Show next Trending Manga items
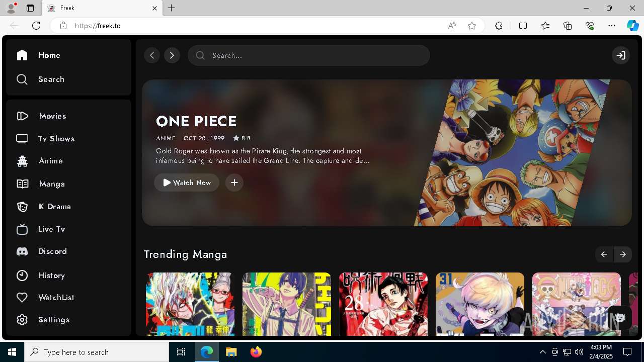The height and width of the screenshot is (362, 644). [623, 254]
